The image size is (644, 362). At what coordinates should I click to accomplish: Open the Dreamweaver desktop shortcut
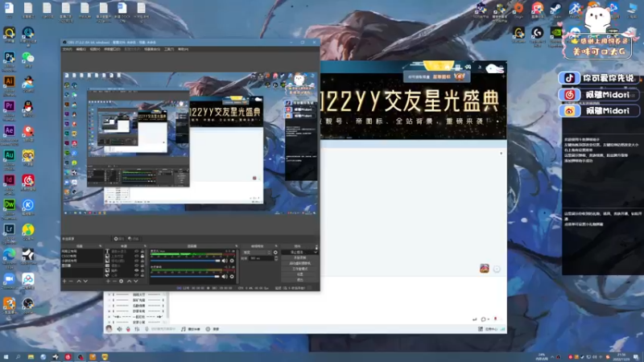pyautogui.click(x=9, y=204)
